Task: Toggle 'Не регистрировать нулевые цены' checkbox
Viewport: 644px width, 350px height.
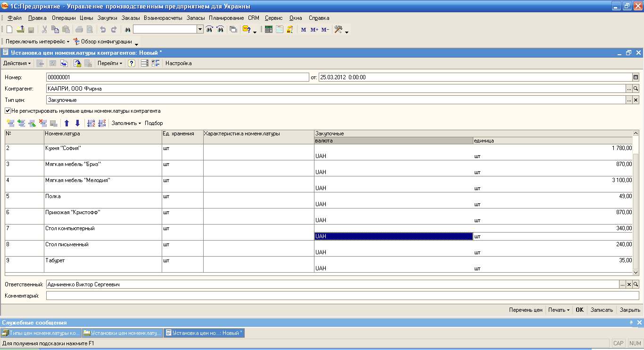Action: coord(8,111)
